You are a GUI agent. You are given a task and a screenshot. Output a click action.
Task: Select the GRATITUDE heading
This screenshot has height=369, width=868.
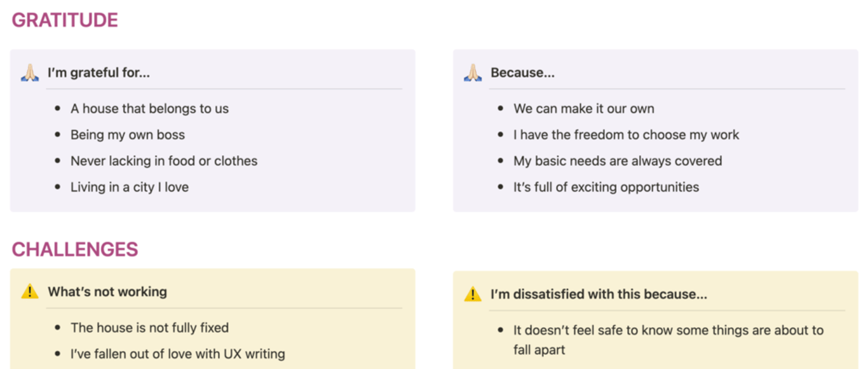(65, 20)
